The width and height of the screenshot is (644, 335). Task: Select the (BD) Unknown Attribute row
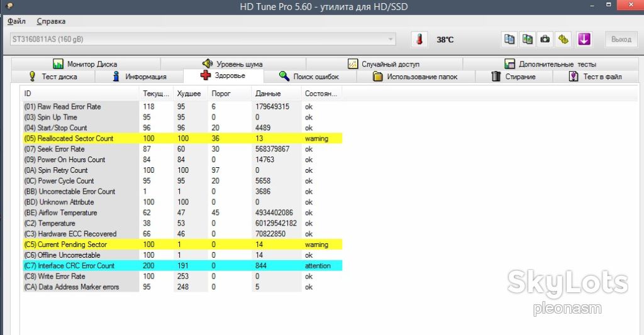(x=182, y=202)
